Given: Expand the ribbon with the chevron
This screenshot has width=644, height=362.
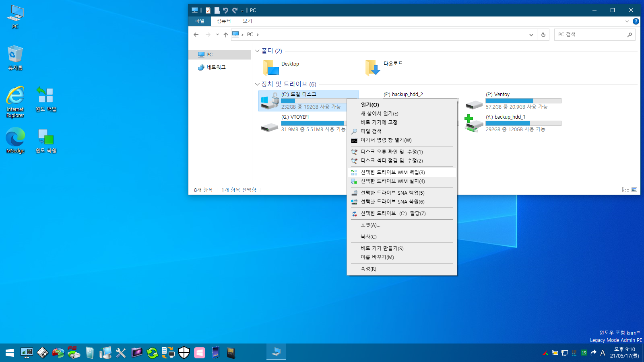Looking at the screenshot, I should [x=627, y=21].
